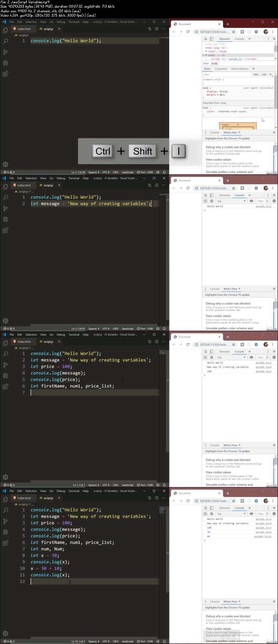Click feedback smiley in seven-line frame status bar

tap(158, 485)
